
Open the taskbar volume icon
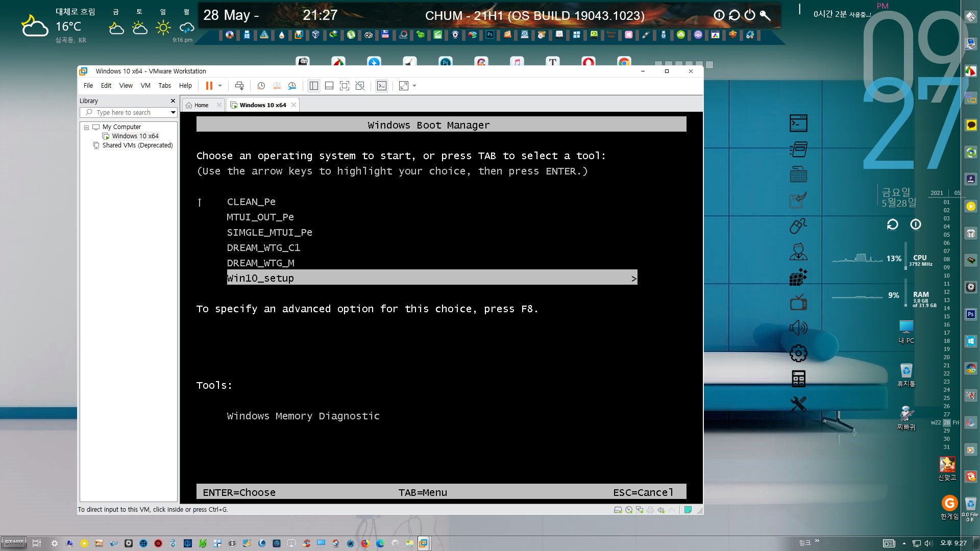928,543
